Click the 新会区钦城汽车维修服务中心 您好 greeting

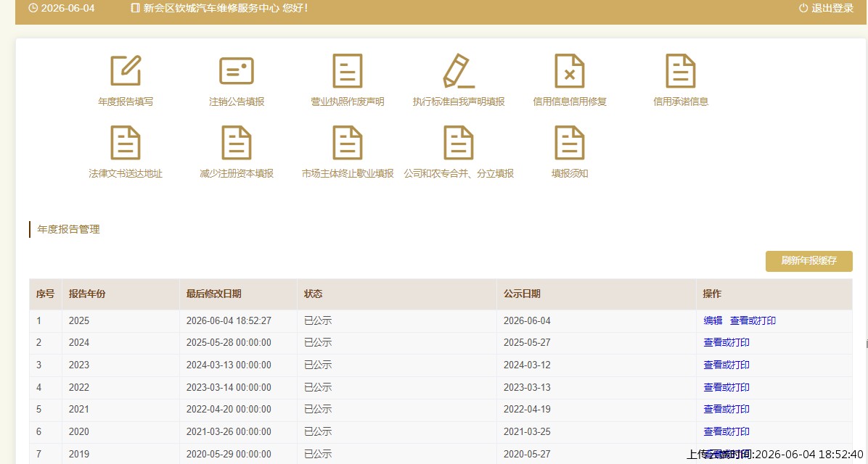click(226, 8)
